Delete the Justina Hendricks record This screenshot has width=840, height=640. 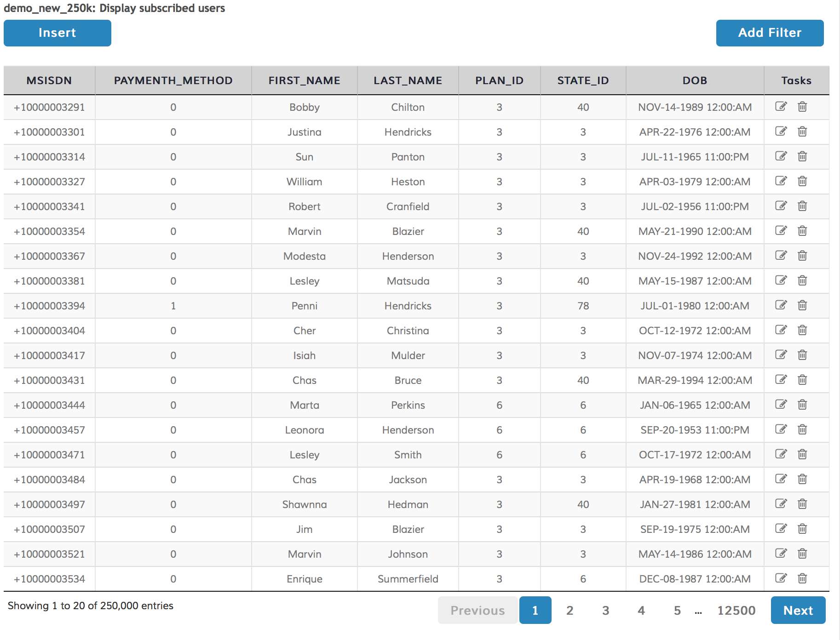802,131
